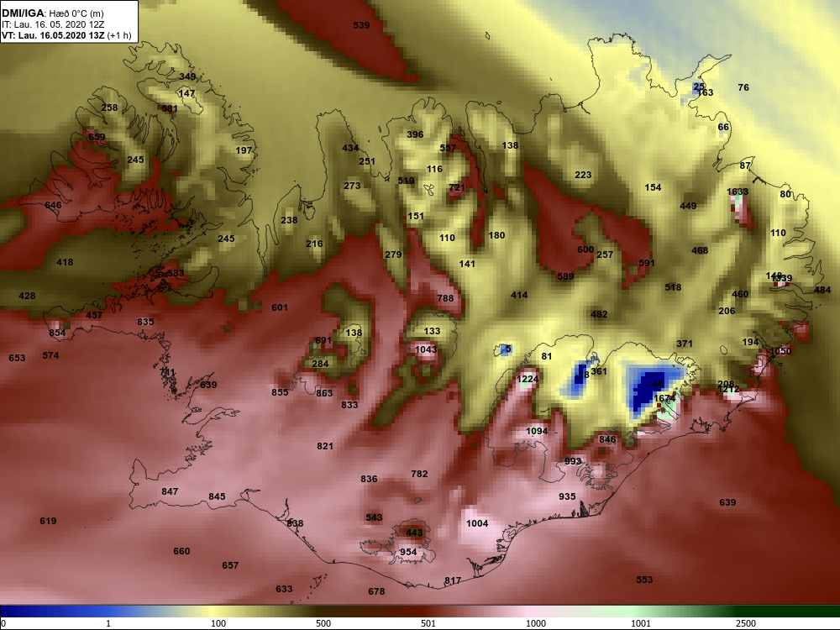
Task: Click the 591 value on the map
Action: [x=647, y=263]
